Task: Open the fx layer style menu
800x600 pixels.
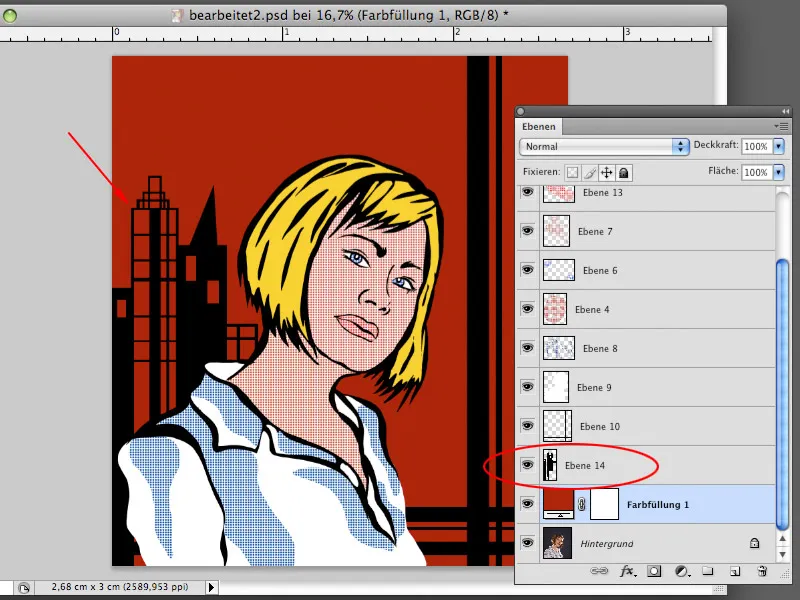Action: coord(628,571)
